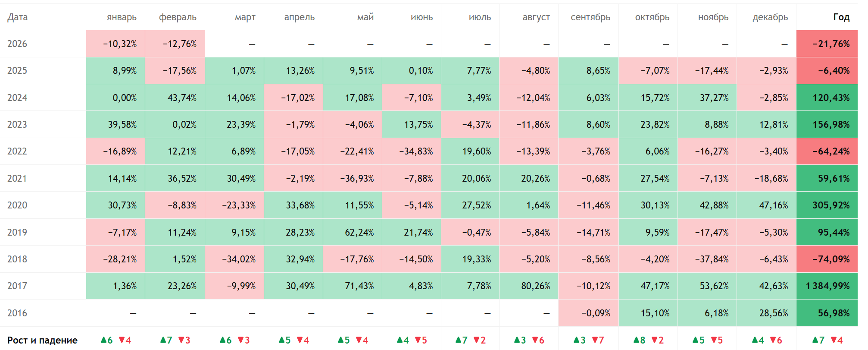
Task: Click the green up triangle under июль
Action: [459, 340]
